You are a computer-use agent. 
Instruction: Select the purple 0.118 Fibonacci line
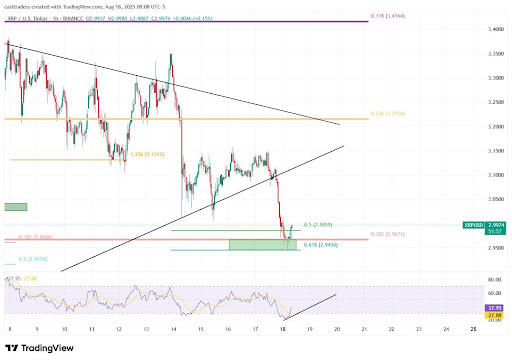click(186, 21)
